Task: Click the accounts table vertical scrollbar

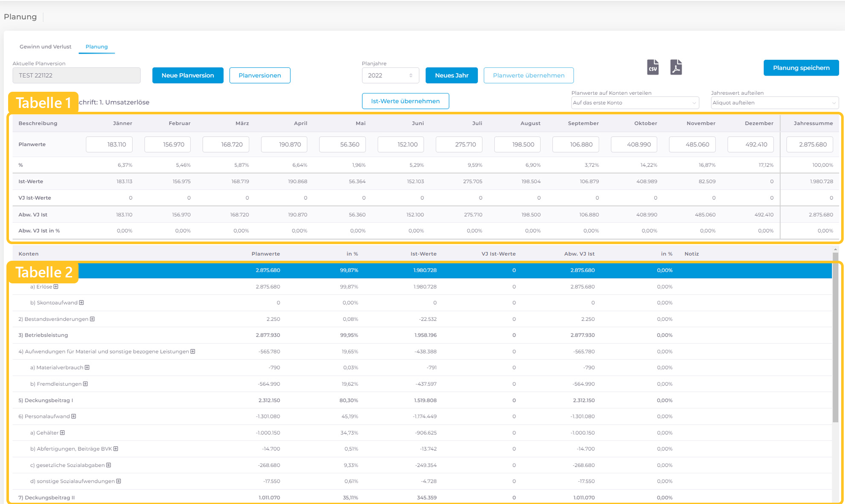Action: [x=835, y=337]
